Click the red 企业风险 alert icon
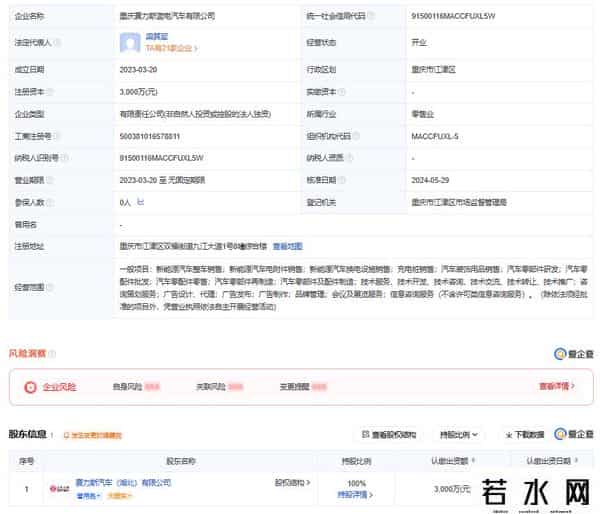 (x=32, y=386)
